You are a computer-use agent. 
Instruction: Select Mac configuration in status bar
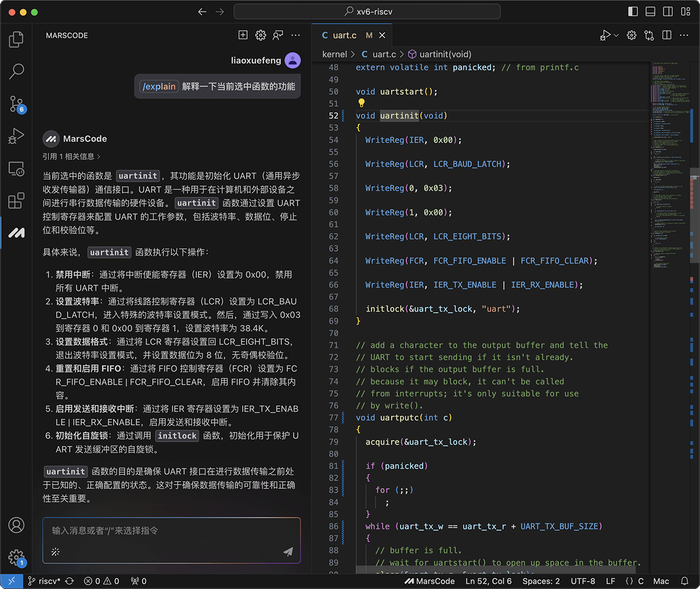click(661, 581)
